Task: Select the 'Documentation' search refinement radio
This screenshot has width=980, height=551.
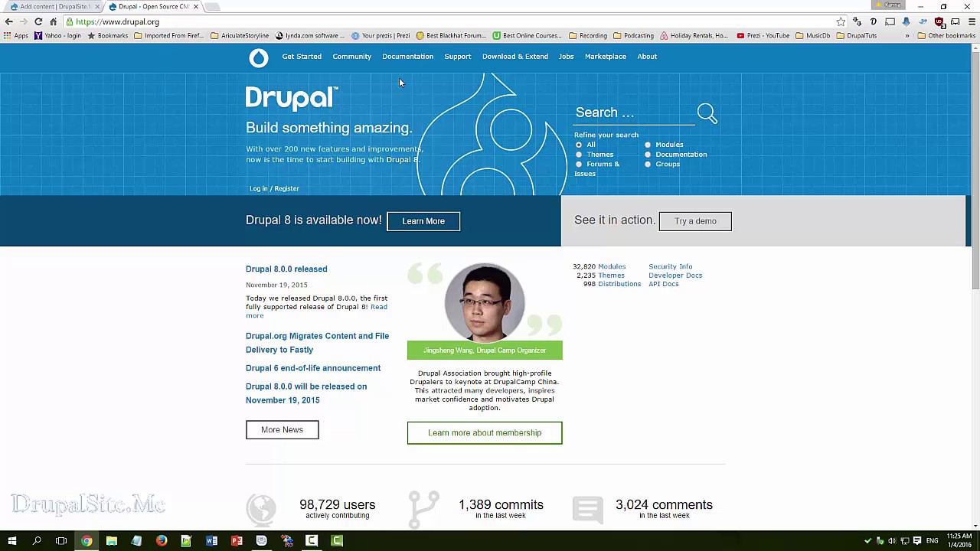Action: tap(648, 155)
